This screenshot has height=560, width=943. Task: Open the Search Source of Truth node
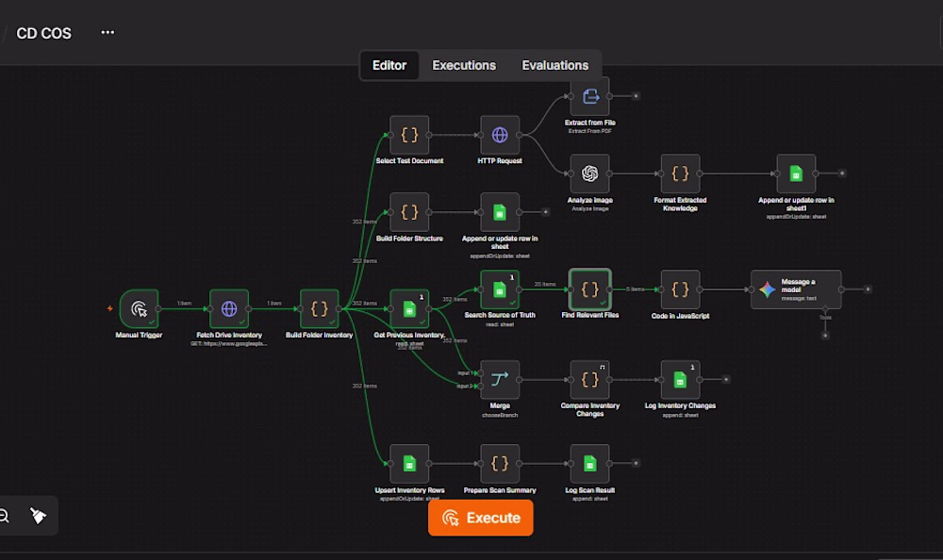(500, 289)
